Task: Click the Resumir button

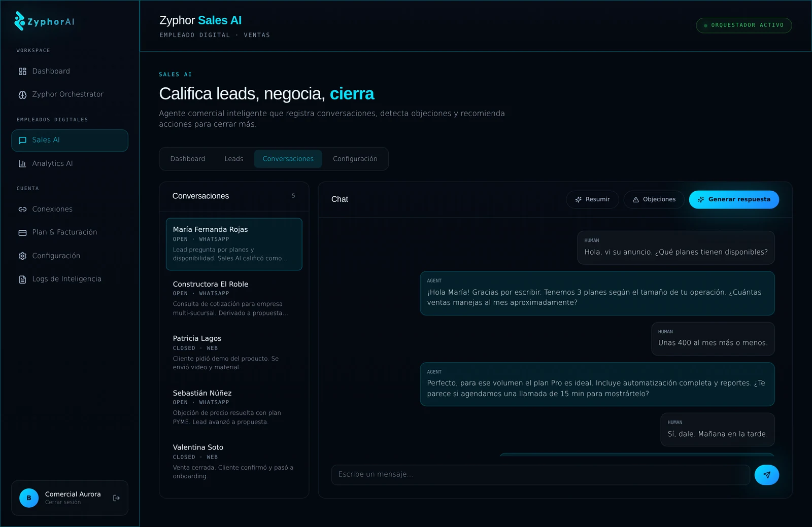Action: [x=592, y=199]
